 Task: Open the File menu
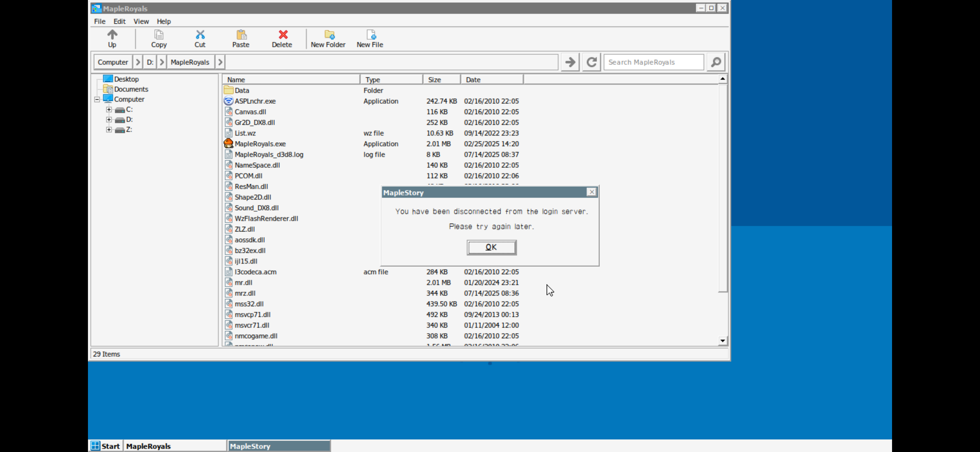pos(100,21)
